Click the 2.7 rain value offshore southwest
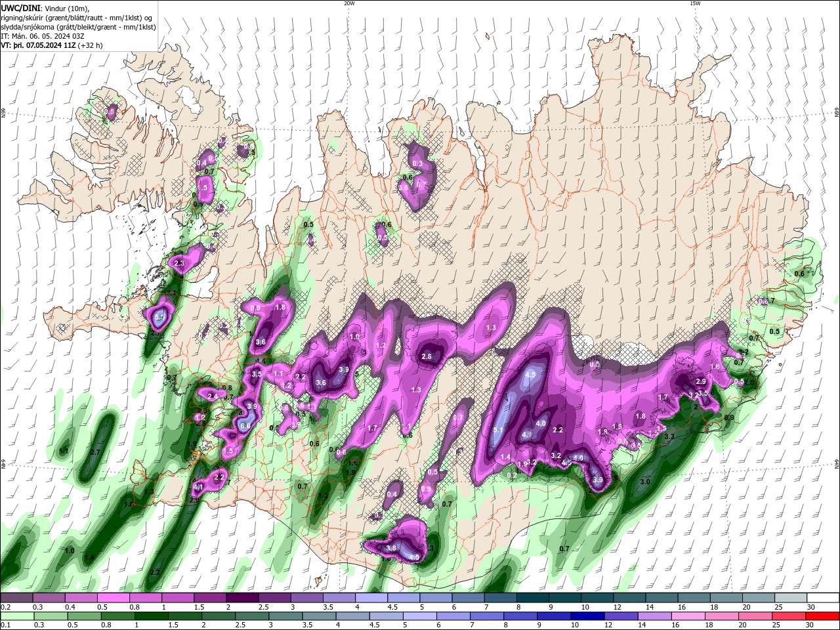Screen dimensions: 840x630 pos(94,452)
